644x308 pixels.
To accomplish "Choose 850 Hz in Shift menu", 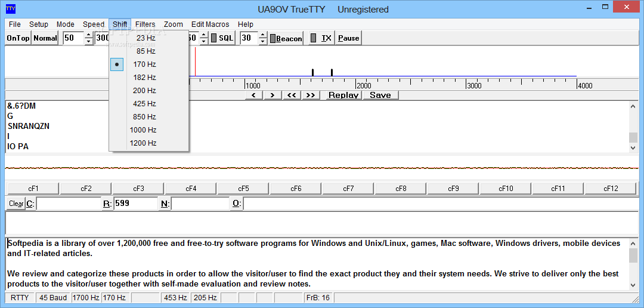I will point(148,117).
